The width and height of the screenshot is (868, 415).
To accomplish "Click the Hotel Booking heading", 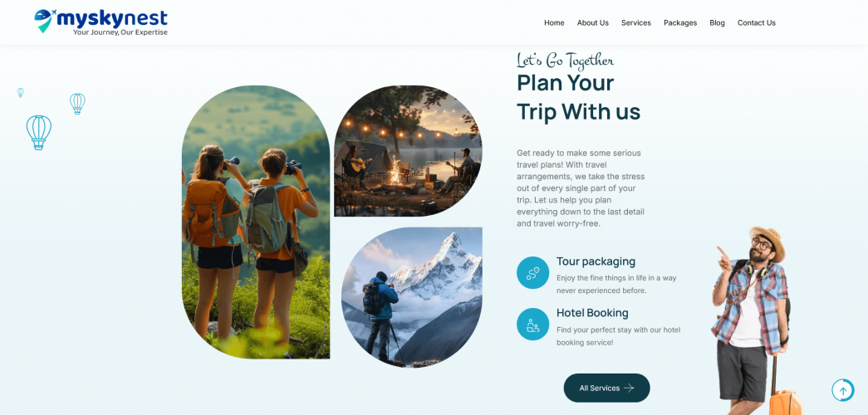I will (592, 313).
